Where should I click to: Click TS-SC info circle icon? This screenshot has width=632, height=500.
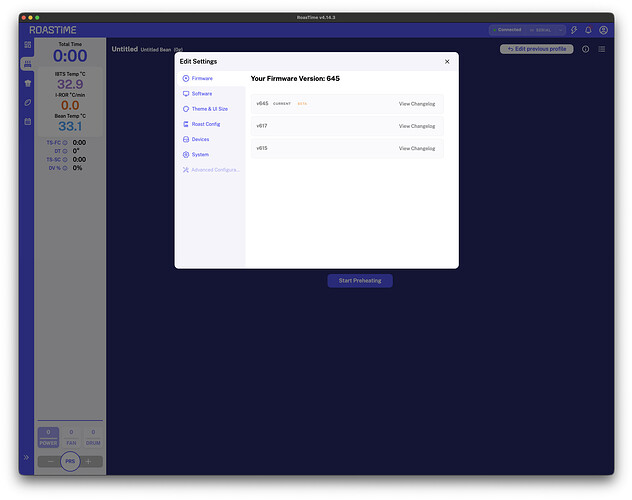65,160
